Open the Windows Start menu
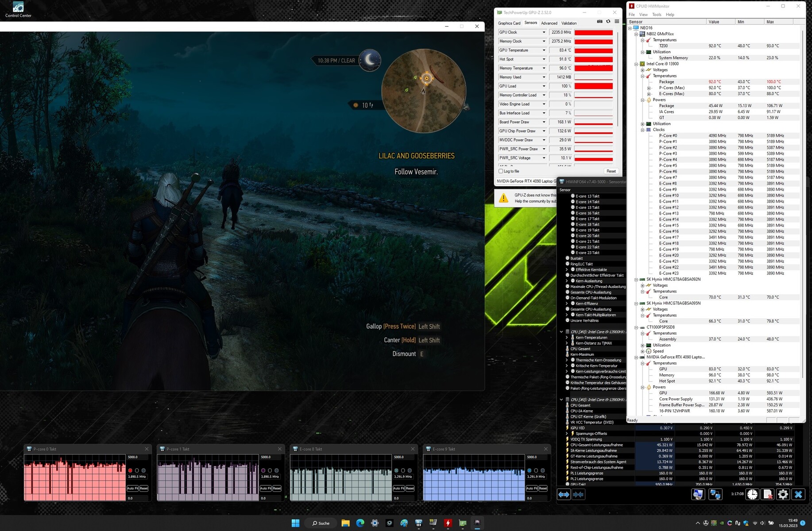The height and width of the screenshot is (531, 812). pyautogui.click(x=295, y=523)
